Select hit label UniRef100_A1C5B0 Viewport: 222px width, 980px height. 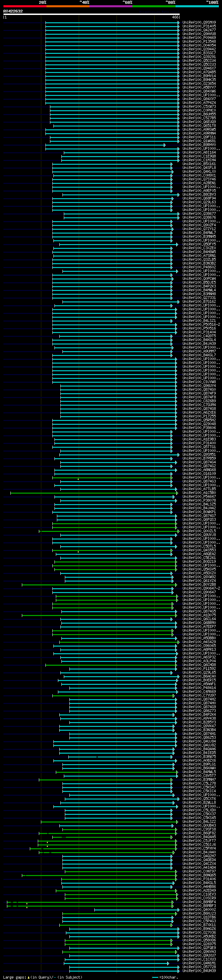click(199, 493)
